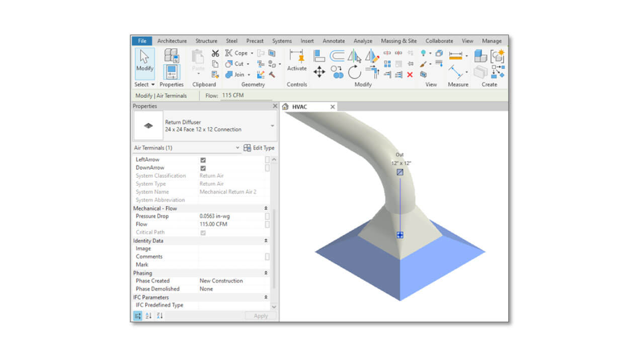Toggle the Properties palette icon in ribbon
This screenshot has height=362, width=644.
coord(172,72)
